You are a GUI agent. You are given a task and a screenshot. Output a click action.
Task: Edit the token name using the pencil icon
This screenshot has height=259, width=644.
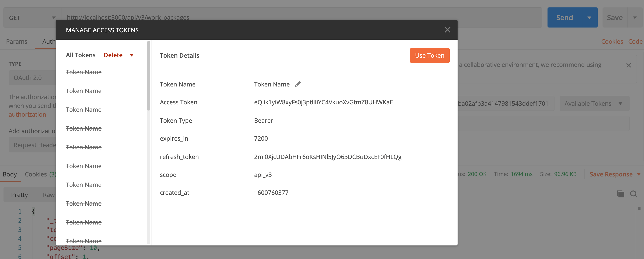(298, 84)
